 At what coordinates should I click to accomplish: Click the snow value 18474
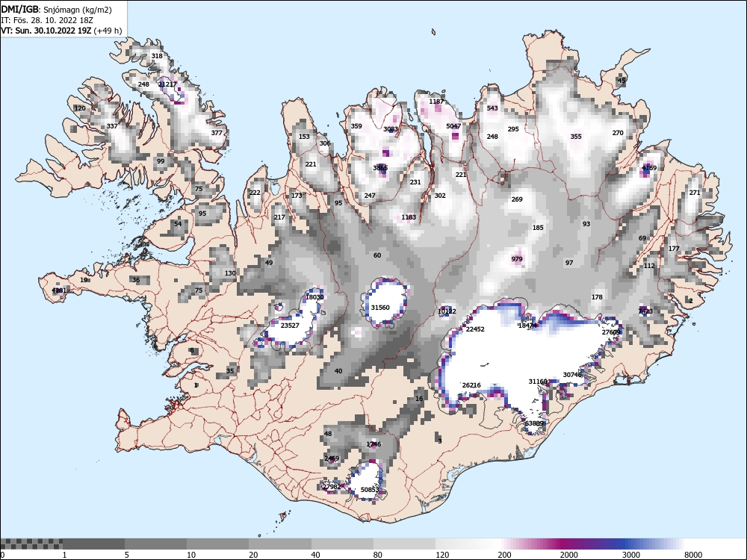(527, 326)
